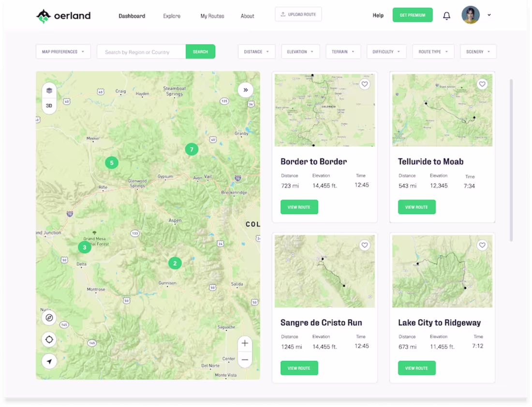Click the route list scrollbar

click(x=511, y=160)
